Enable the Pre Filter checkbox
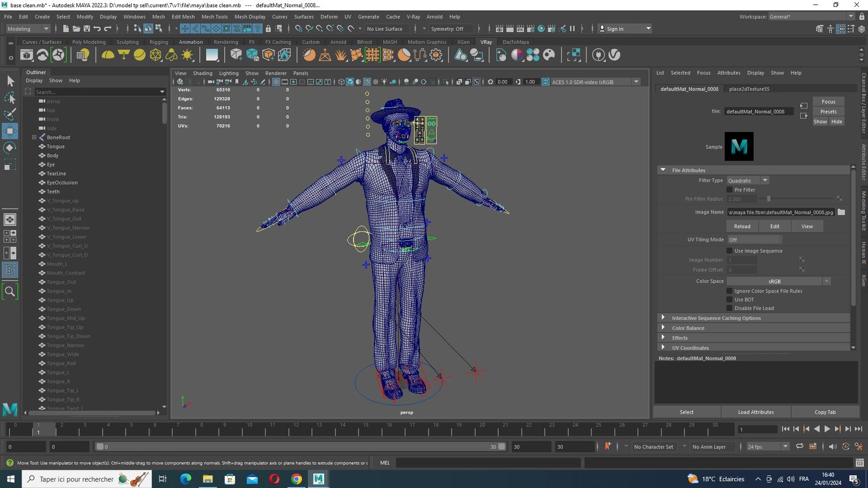 click(x=730, y=190)
